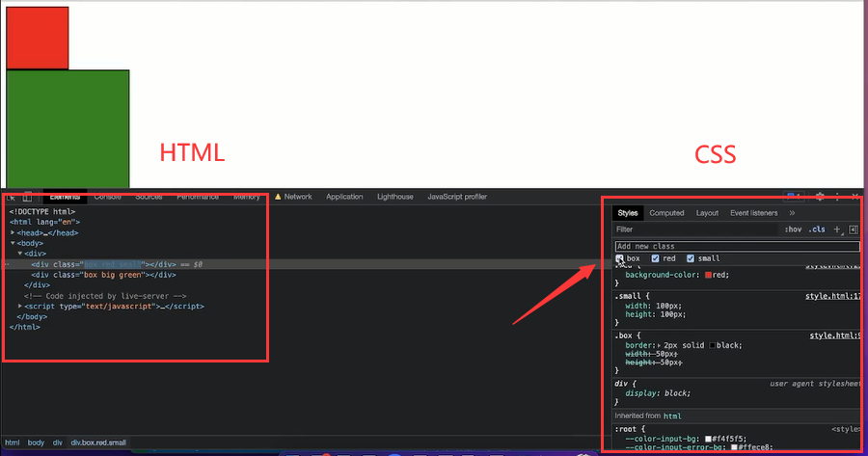Switch to the Computed pane tab
Viewport: 868px width, 456px height.
666,213
